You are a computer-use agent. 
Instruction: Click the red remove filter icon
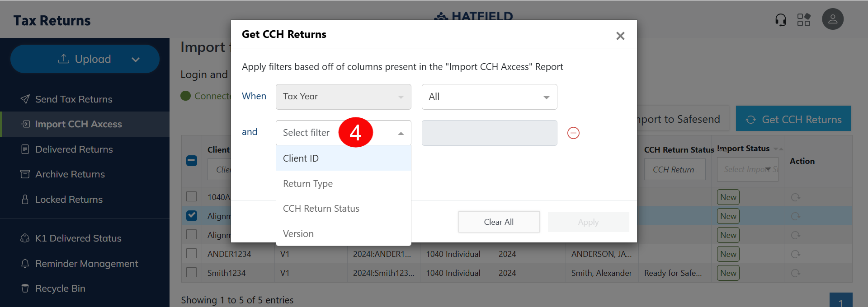(573, 133)
